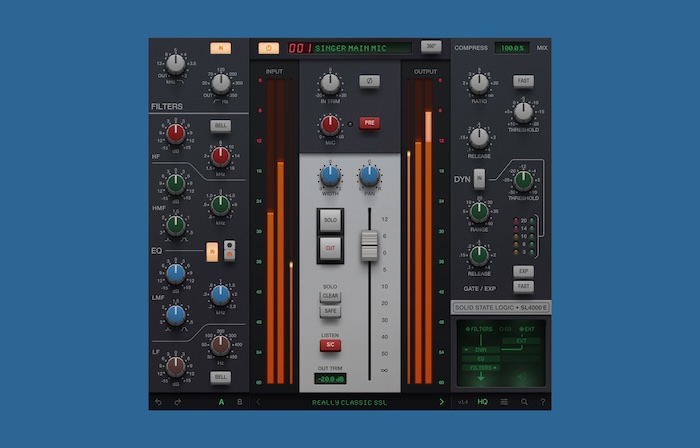Click the HF frequency red knob

(221, 156)
